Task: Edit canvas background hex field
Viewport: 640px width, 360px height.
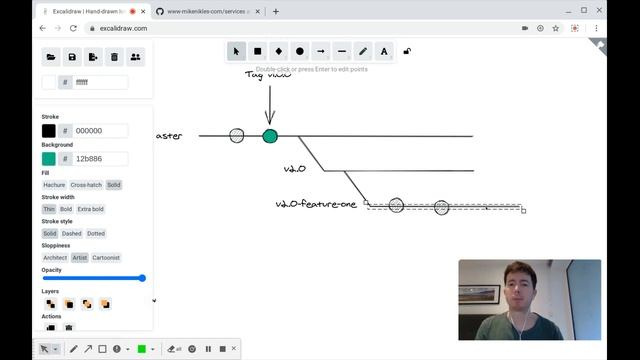Action: click(x=100, y=82)
